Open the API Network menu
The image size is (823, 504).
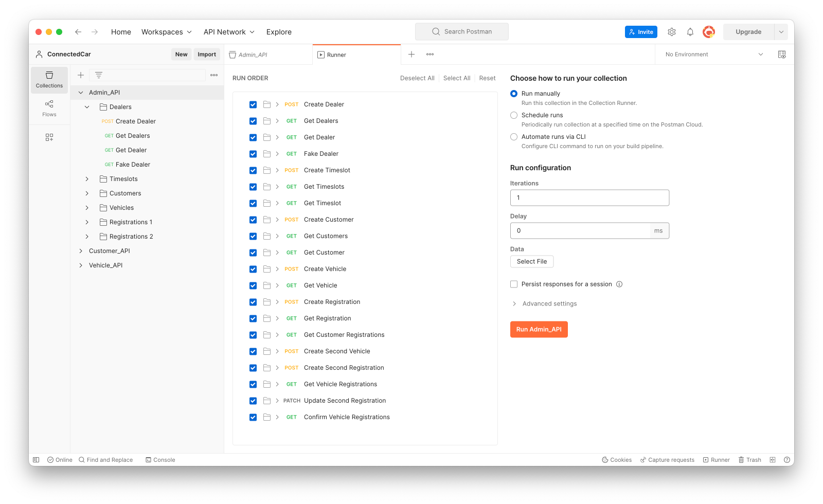click(229, 32)
